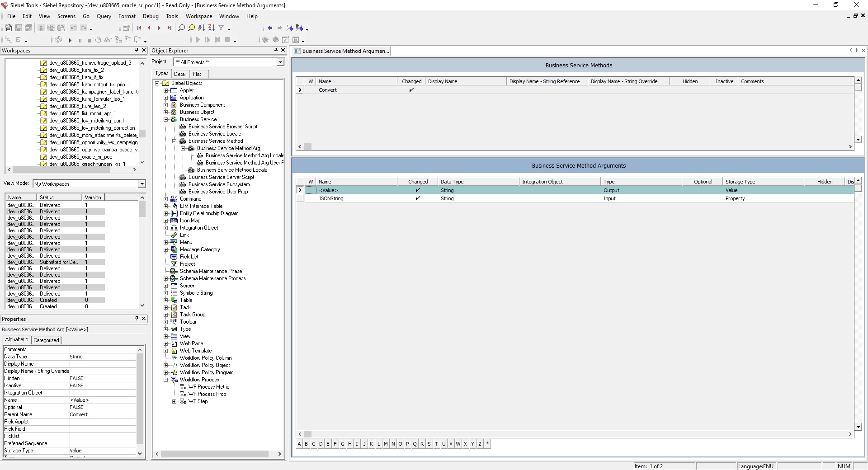The height and width of the screenshot is (470, 868).
Task: Switch to the Flat tab in Object Explorer
Action: coord(197,74)
